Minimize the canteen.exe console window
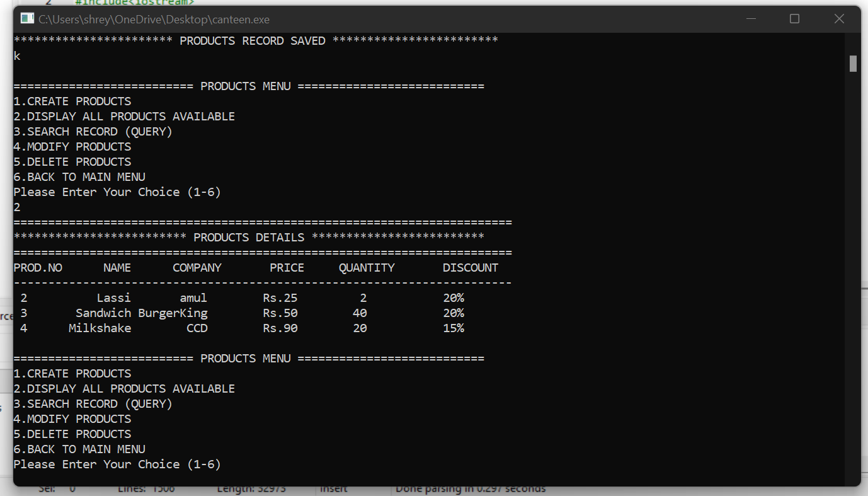The image size is (868, 496). (751, 19)
